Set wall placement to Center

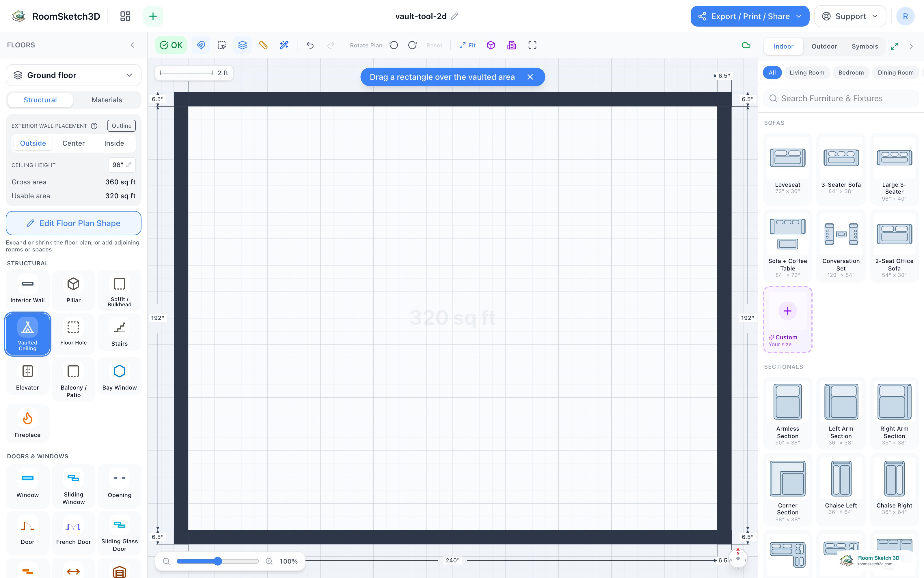(x=73, y=143)
